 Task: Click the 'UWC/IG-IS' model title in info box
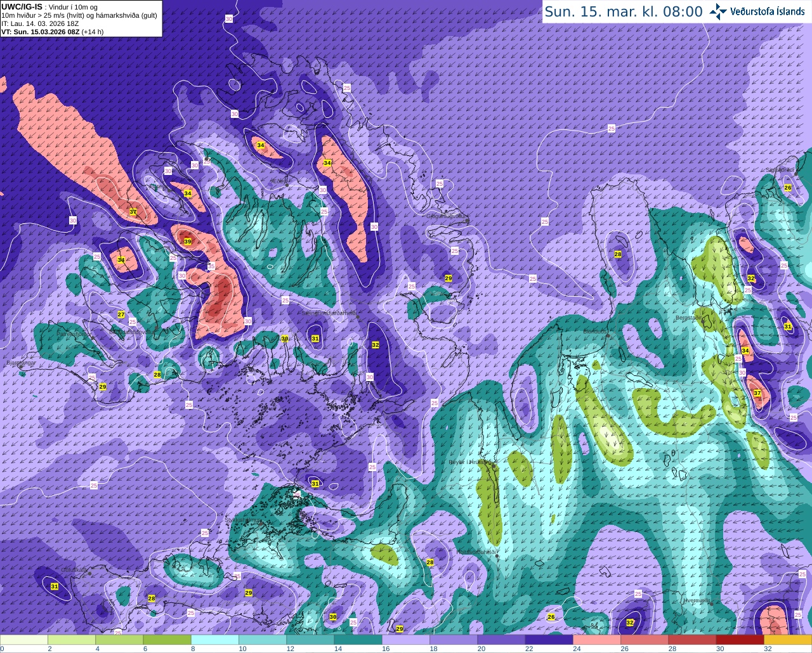point(22,6)
